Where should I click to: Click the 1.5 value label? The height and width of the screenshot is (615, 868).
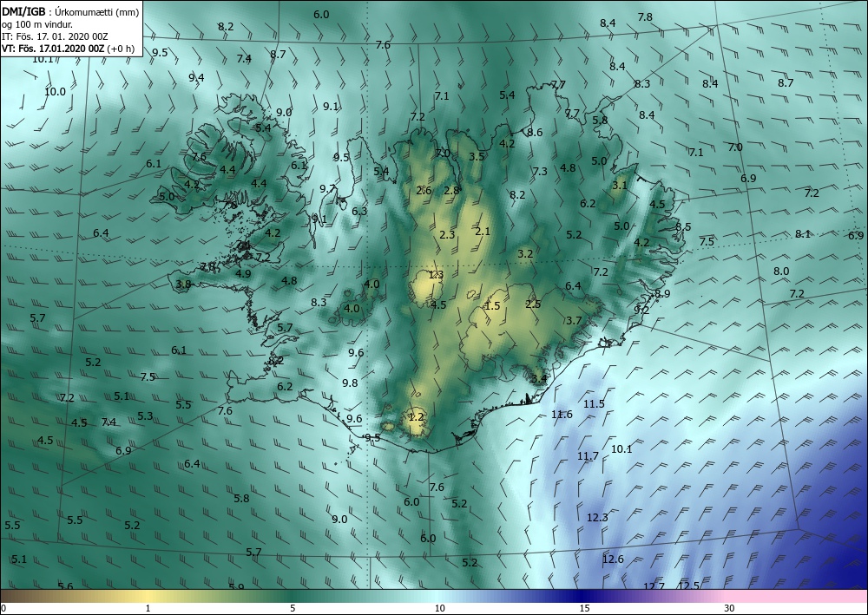(x=492, y=306)
